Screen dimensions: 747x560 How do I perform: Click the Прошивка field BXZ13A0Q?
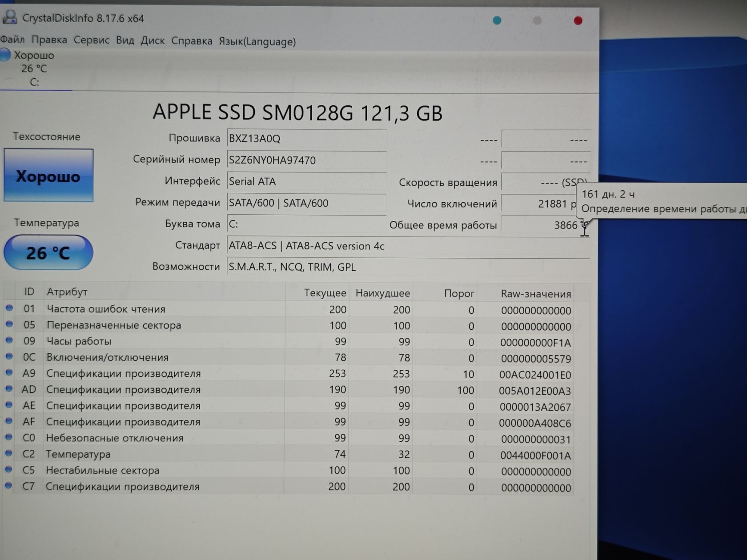point(306,138)
